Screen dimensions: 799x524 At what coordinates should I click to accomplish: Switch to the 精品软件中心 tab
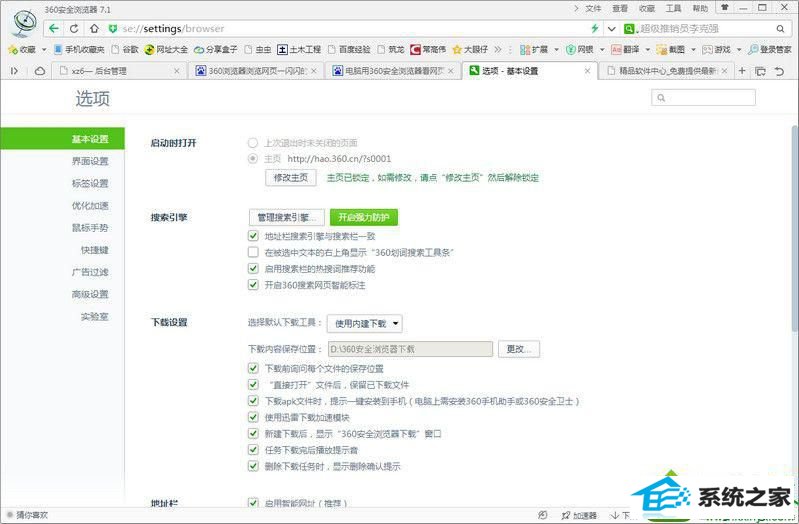665,71
